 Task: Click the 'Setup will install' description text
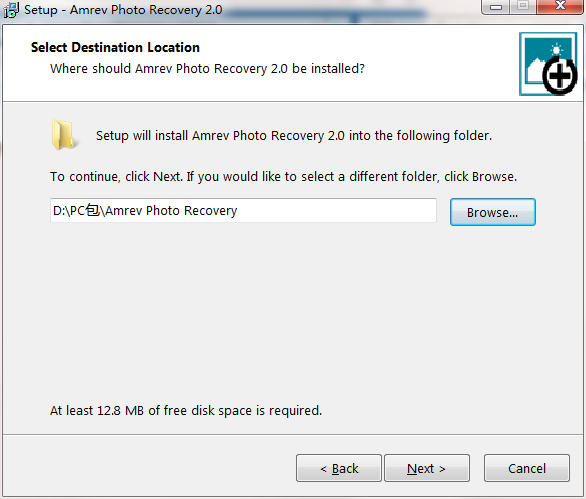coord(294,135)
